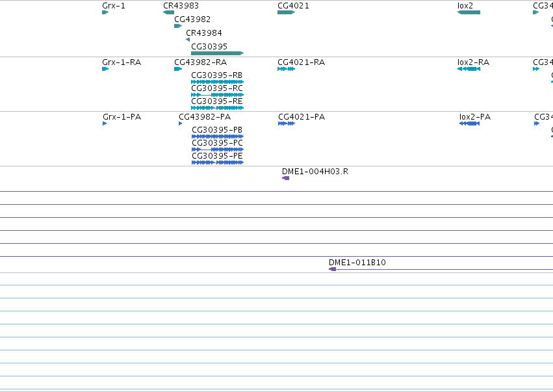Select the DME1-011B10 feature label
Viewport: 553px width, 392px height.
pyautogui.click(x=357, y=263)
